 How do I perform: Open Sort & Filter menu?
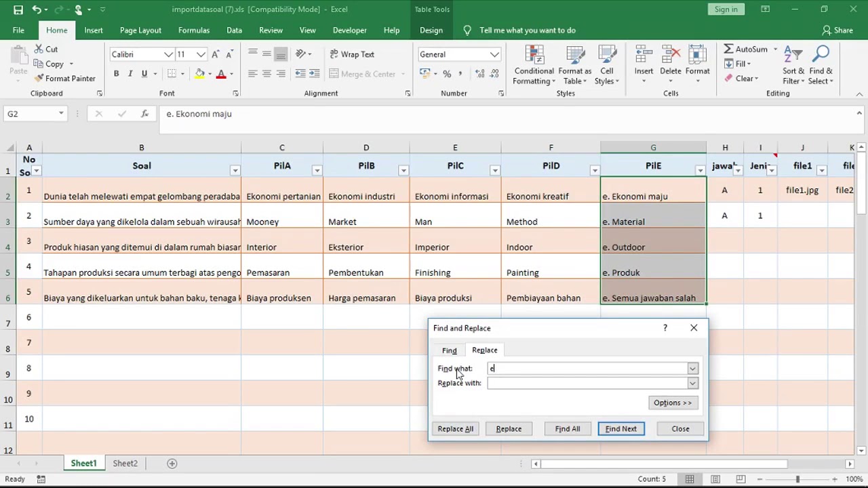pos(793,66)
